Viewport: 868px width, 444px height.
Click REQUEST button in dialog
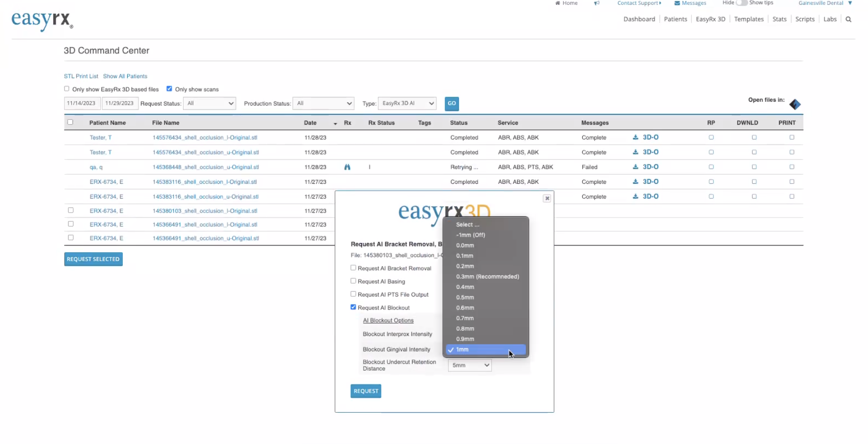click(x=366, y=391)
